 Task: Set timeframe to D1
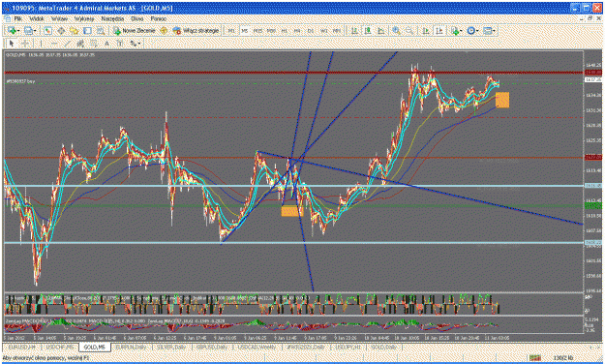(311, 30)
